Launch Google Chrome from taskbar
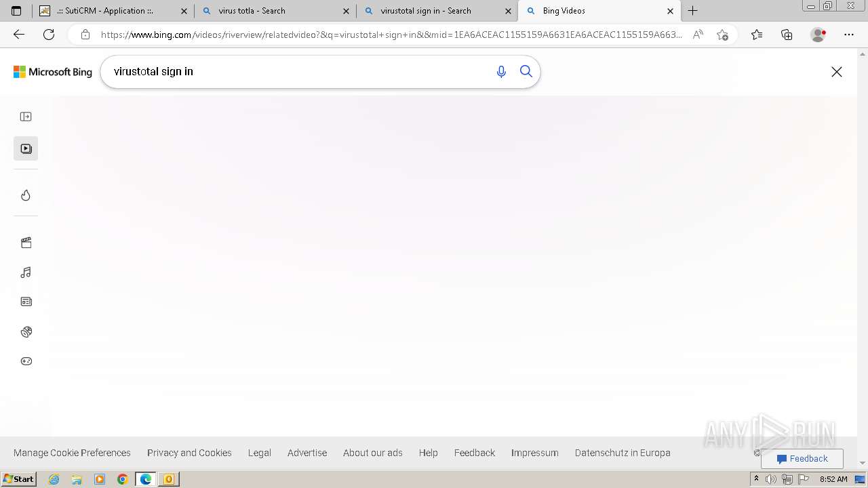This screenshot has height=488, width=868. pos(123,479)
